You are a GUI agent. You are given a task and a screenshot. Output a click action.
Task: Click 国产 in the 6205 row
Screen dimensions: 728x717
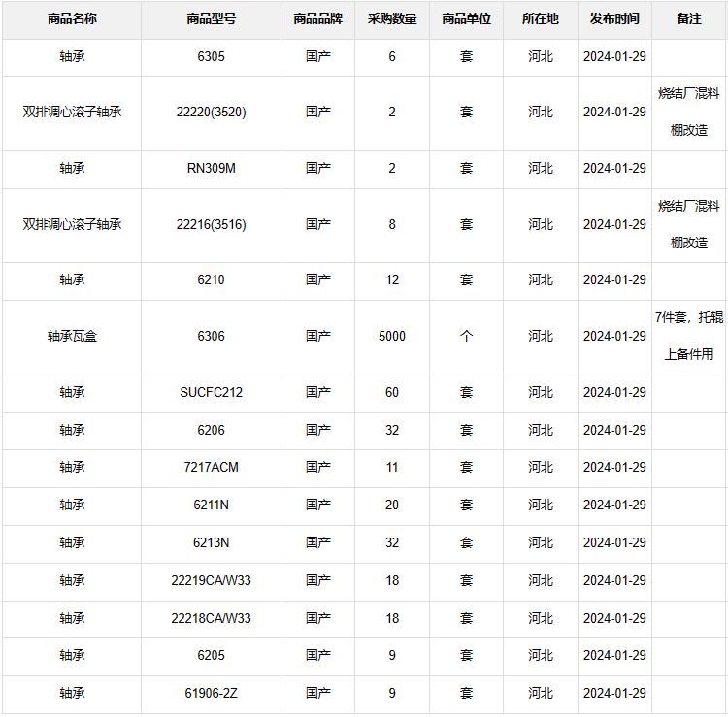(x=318, y=656)
